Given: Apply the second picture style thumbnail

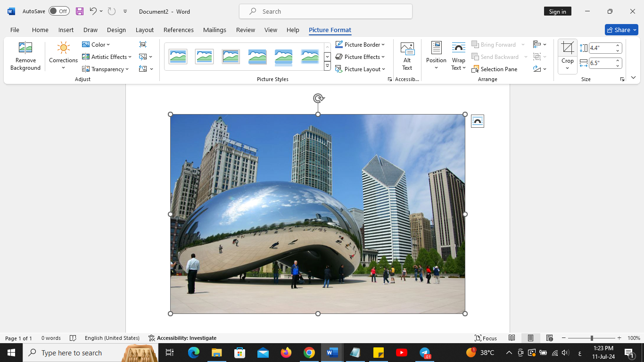Looking at the screenshot, I should coord(205,57).
